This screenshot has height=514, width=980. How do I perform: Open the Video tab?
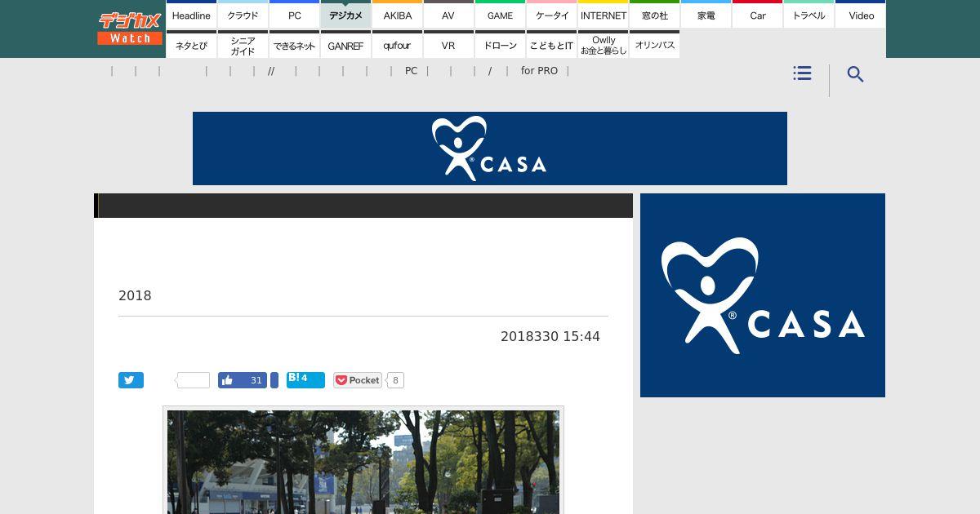coord(861,15)
